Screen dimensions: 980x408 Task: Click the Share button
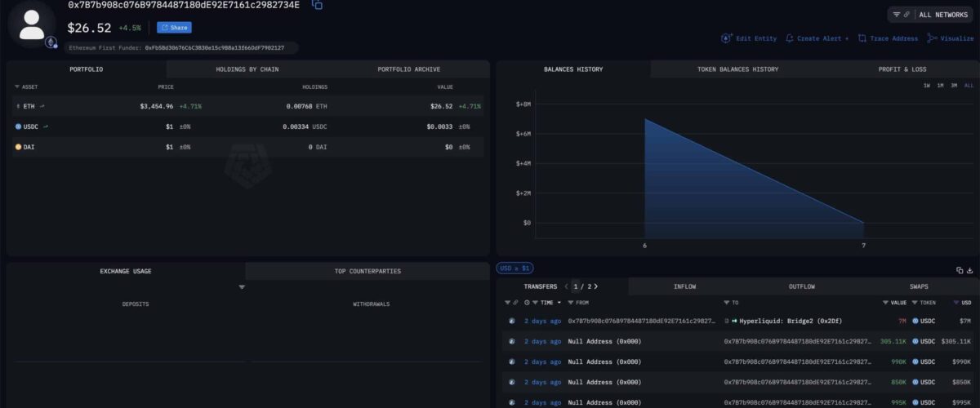(x=174, y=28)
